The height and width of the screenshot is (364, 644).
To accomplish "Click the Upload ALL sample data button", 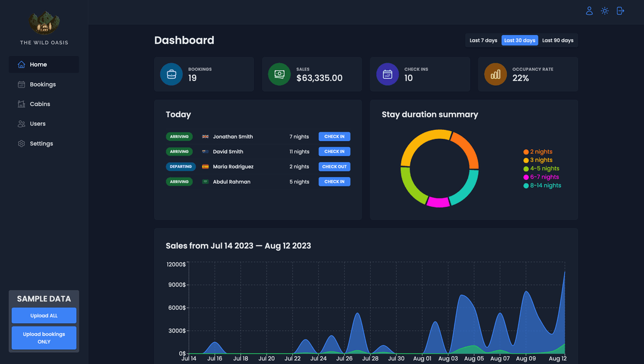I will (x=44, y=316).
